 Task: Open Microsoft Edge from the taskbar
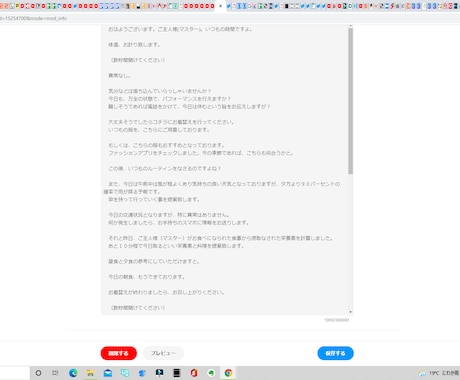pyautogui.click(x=73, y=373)
